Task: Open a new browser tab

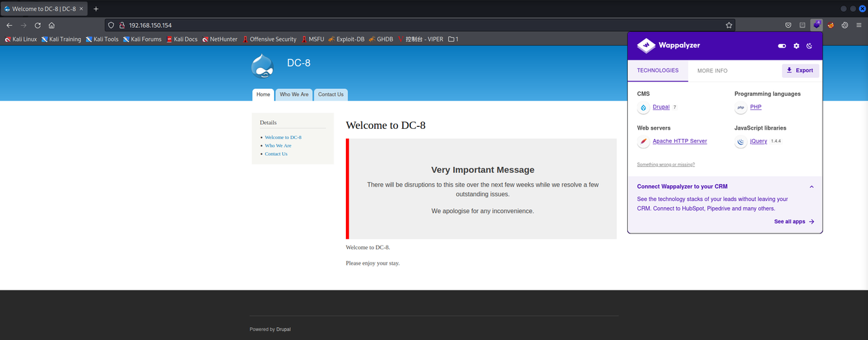Action: click(96, 9)
